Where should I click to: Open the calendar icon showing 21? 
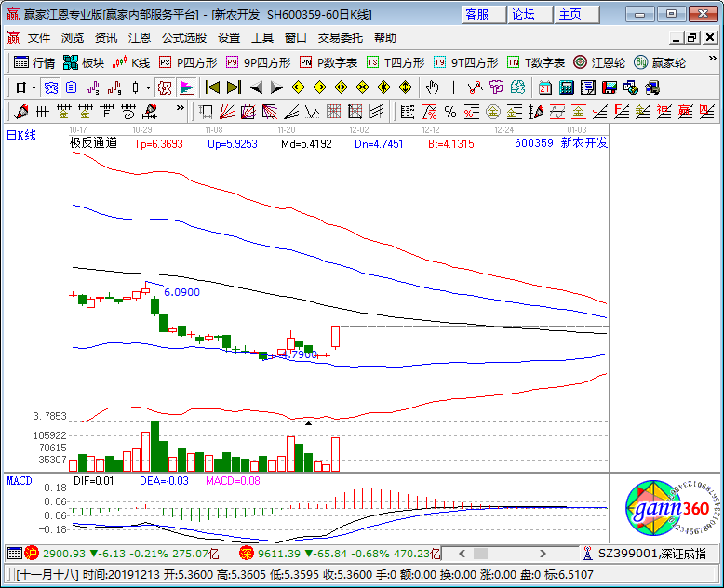(545, 87)
